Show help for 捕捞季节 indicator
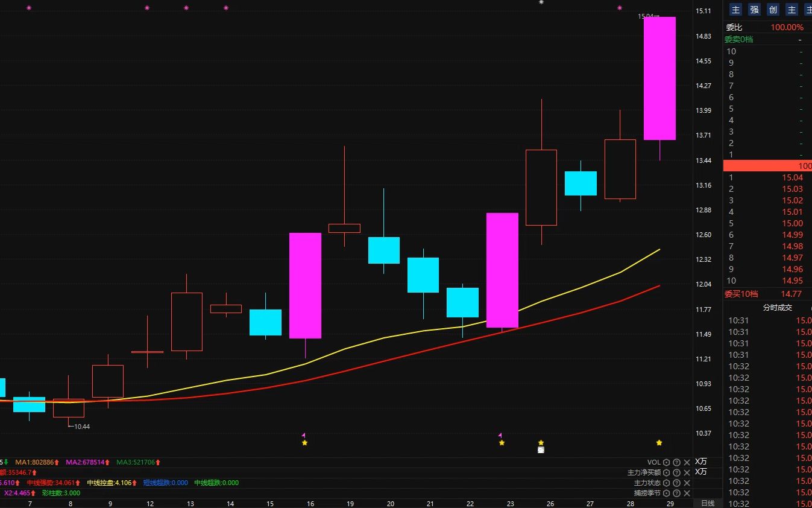Image resolution: width=812 pixels, height=508 pixels. point(676,494)
